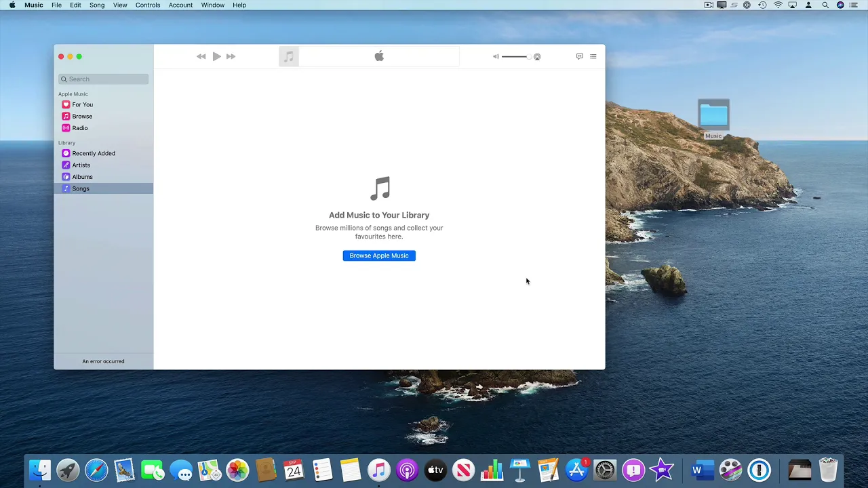Open the lyrics panel icon
The width and height of the screenshot is (868, 488).
(580, 56)
